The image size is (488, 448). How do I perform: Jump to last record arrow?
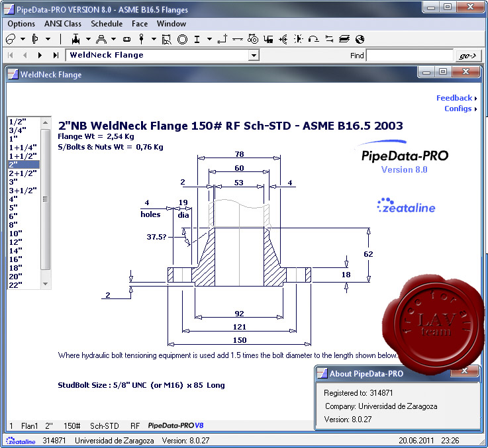point(56,56)
